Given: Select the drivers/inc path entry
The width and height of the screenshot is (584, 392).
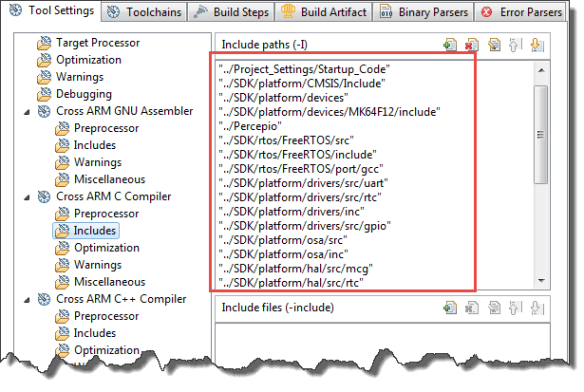Looking at the screenshot, I should coord(291,212).
